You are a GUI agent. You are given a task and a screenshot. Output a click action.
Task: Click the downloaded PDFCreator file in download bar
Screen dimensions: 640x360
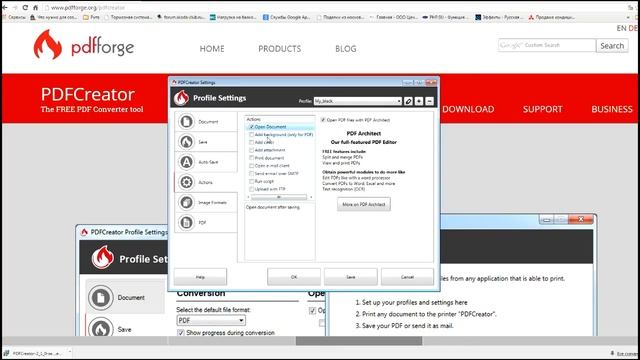coord(33,353)
